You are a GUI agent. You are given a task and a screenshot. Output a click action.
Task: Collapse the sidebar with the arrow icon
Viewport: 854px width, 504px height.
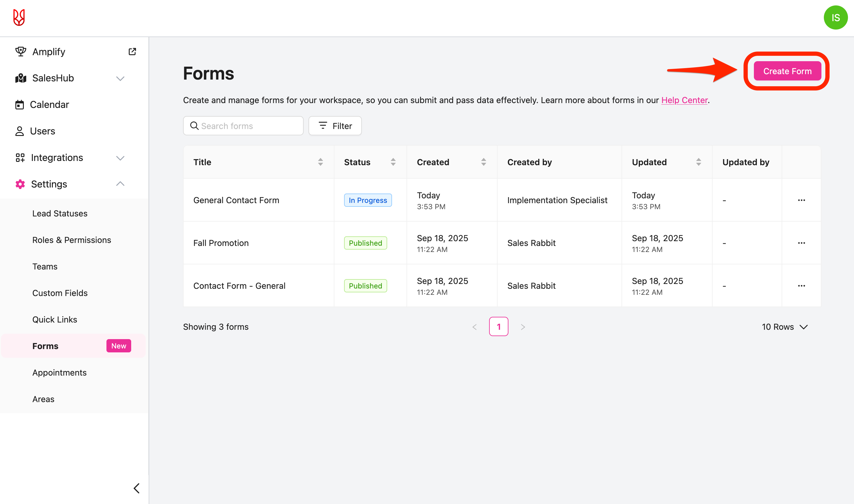[137, 488]
